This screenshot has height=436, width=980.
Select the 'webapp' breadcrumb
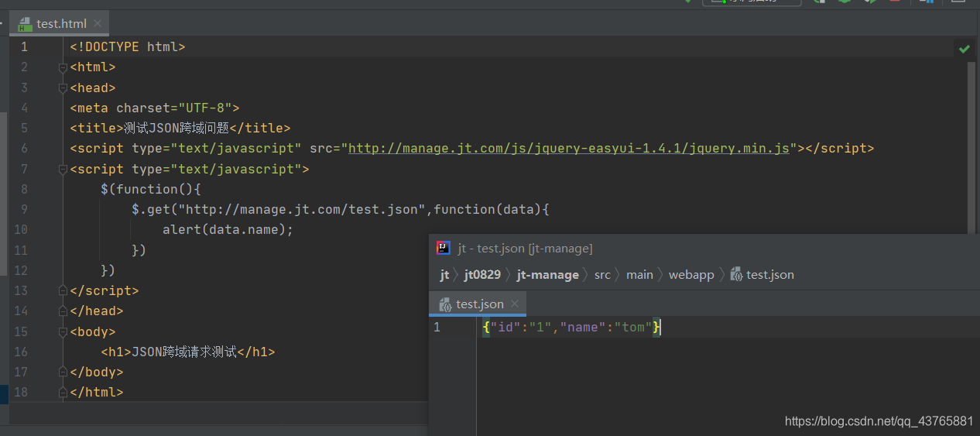click(x=691, y=275)
